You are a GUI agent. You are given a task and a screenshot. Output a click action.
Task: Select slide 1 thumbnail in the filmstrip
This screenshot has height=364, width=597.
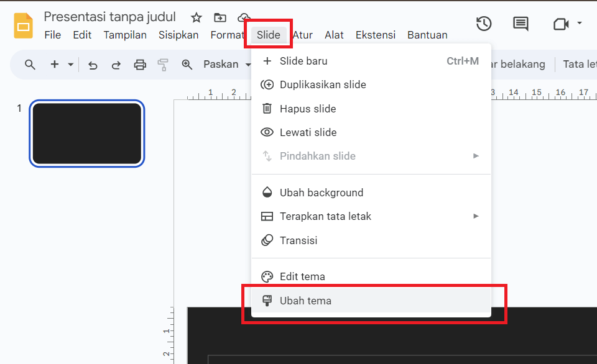point(86,133)
